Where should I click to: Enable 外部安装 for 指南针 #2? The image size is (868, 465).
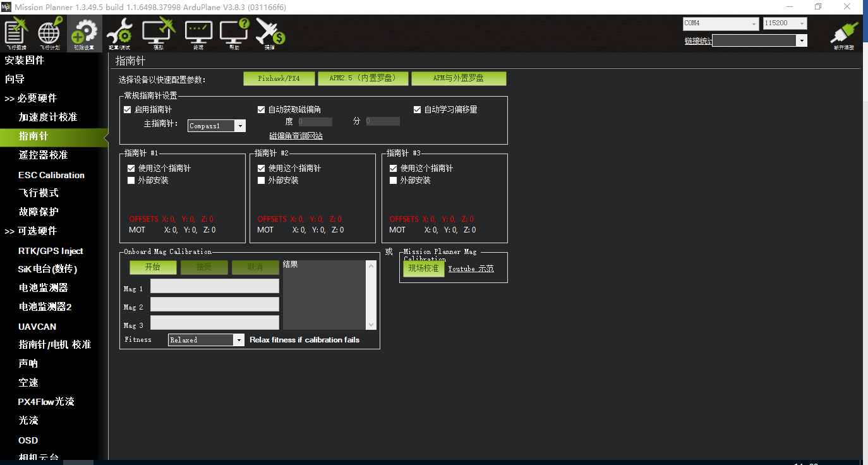[x=262, y=181]
